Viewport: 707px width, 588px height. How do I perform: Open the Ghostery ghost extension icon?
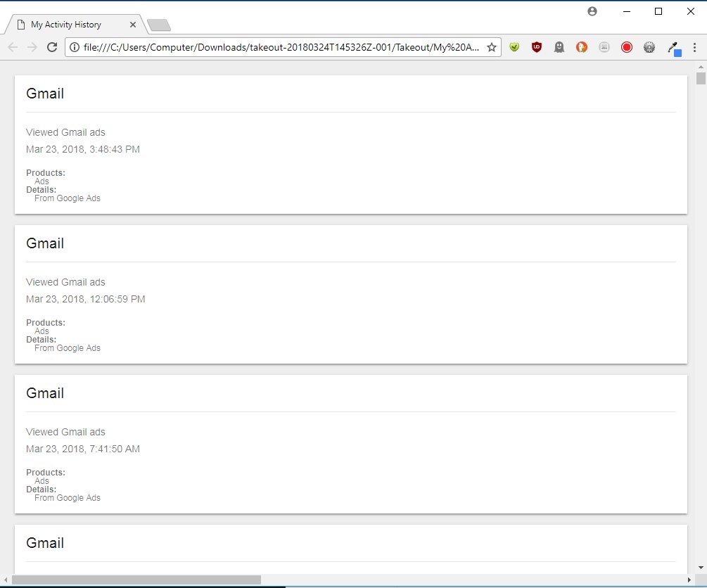pos(559,47)
